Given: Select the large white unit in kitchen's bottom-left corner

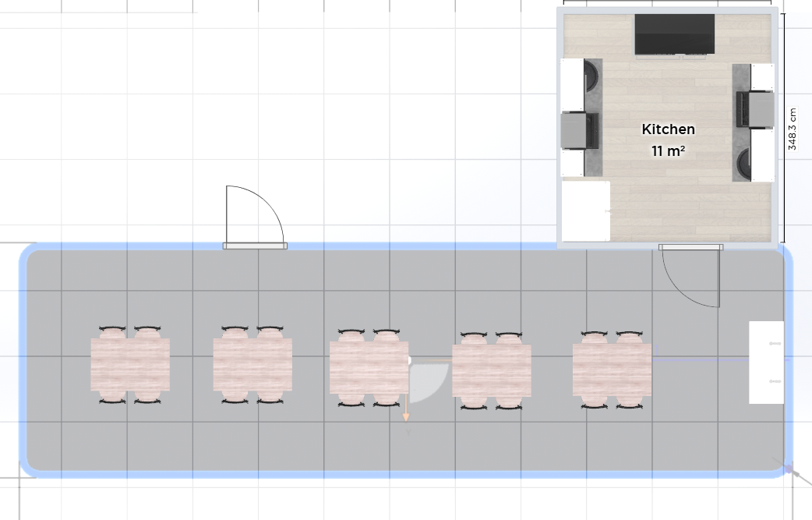Looking at the screenshot, I should [585, 211].
